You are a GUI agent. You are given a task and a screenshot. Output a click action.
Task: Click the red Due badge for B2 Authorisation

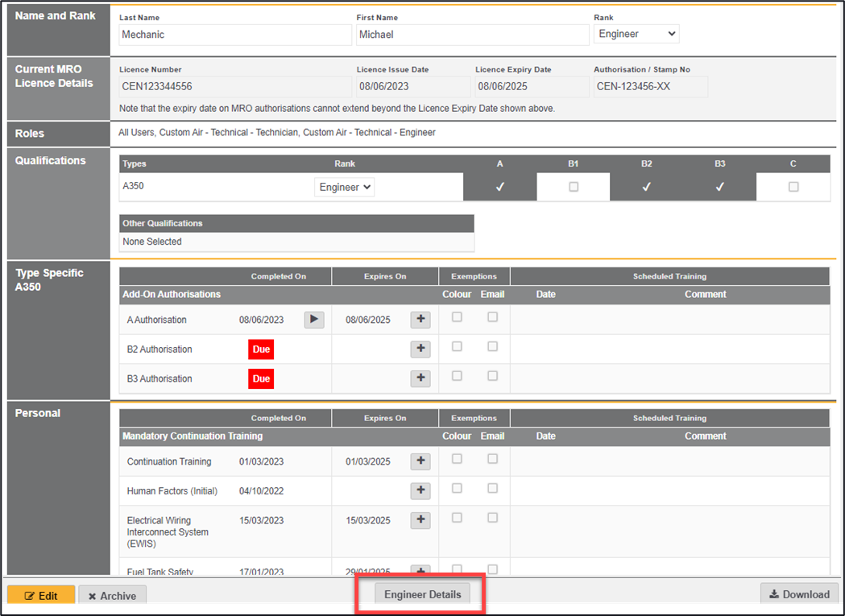(261, 349)
